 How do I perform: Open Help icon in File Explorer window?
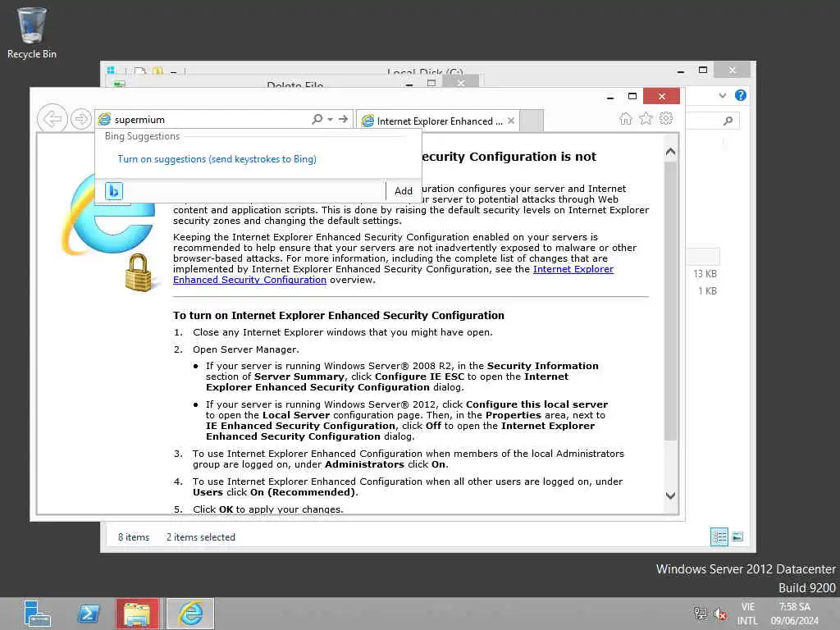point(741,95)
